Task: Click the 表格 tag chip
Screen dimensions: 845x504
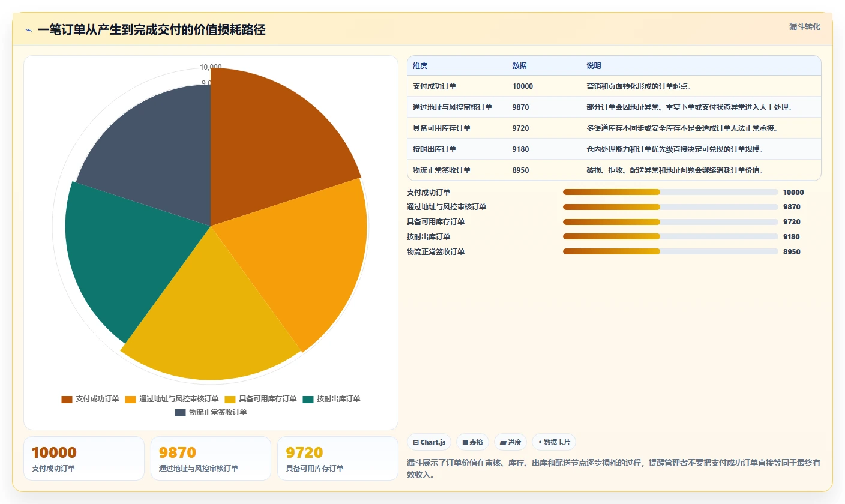Action: (x=472, y=442)
